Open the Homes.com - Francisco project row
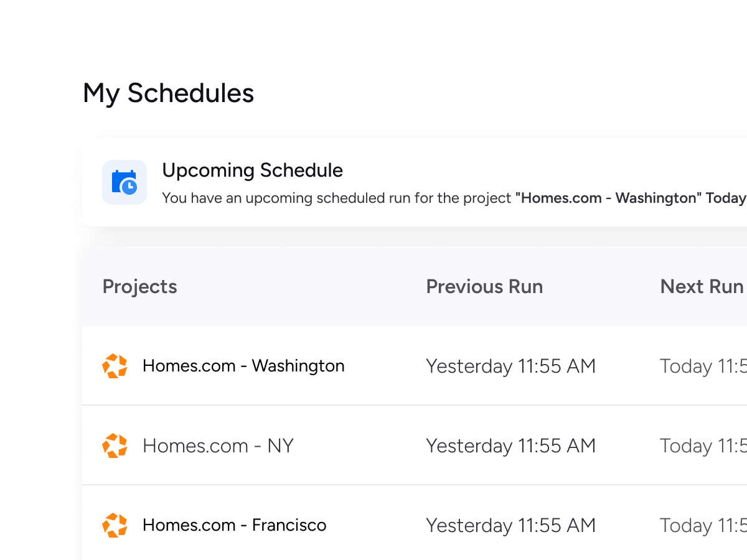This screenshot has width=747, height=560. coord(234,525)
